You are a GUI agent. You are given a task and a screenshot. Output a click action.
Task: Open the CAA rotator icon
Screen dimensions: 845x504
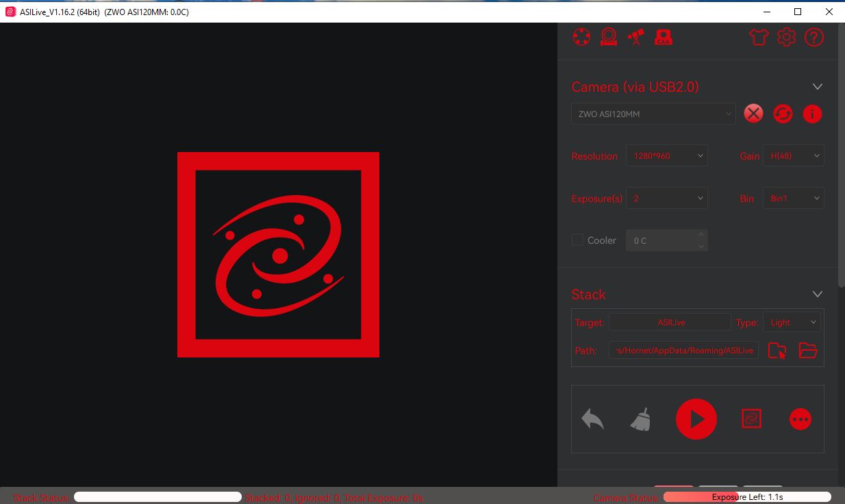tap(664, 37)
